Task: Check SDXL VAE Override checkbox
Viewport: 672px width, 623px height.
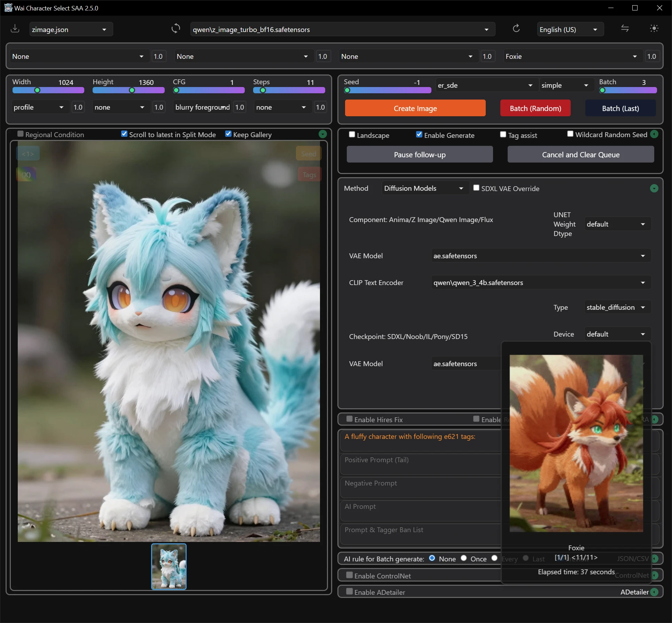Action: point(476,188)
